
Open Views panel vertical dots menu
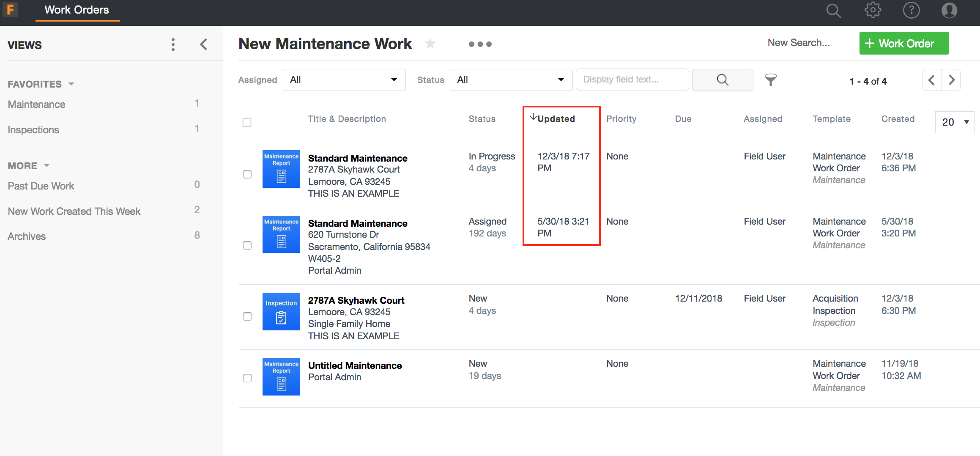point(173,44)
